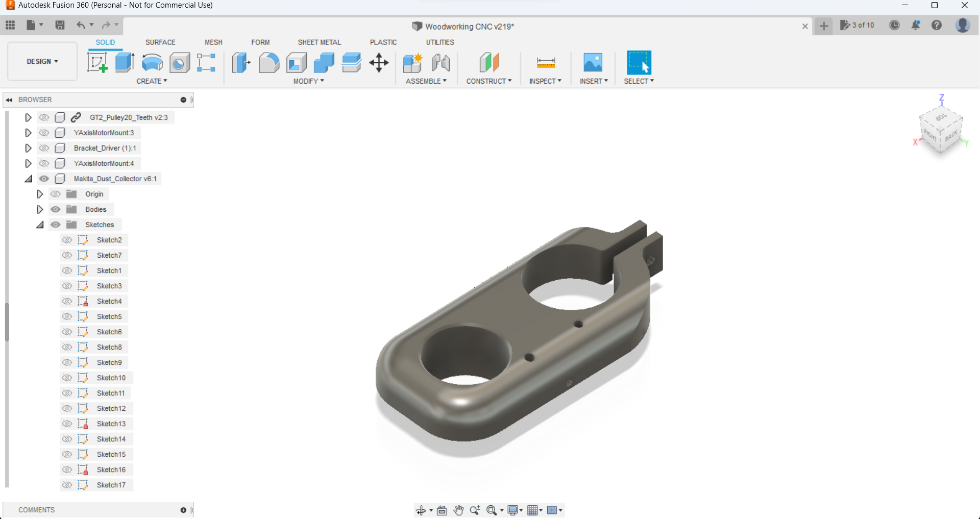Switch to the SURFACE tab

click(x=160, y=42)
